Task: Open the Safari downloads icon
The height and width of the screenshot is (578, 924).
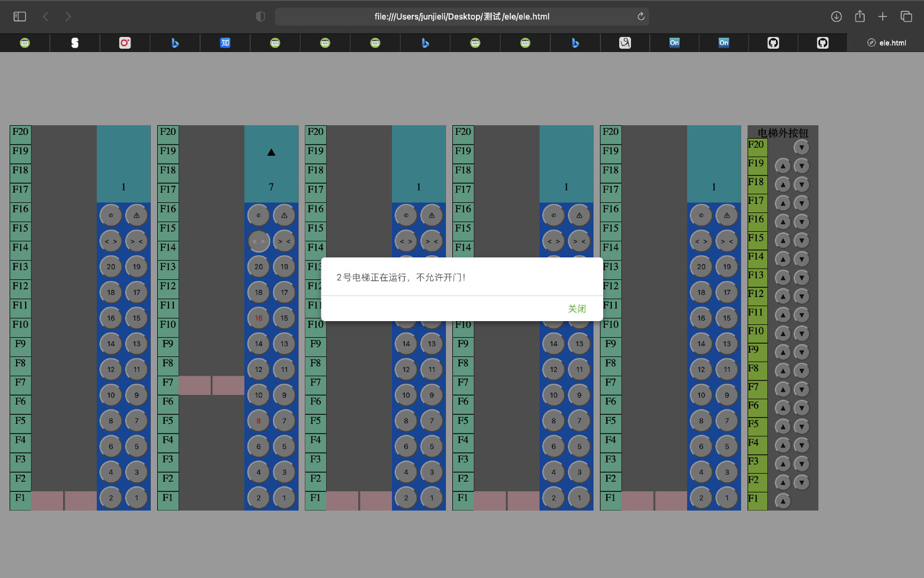Action: click(x=836, y=17)
